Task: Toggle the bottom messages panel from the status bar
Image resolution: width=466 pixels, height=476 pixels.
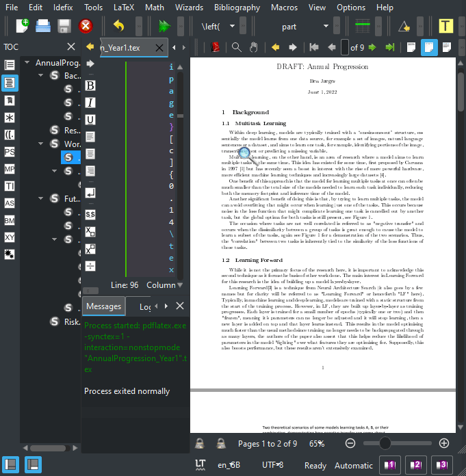Action: click(x=33, y=465)
